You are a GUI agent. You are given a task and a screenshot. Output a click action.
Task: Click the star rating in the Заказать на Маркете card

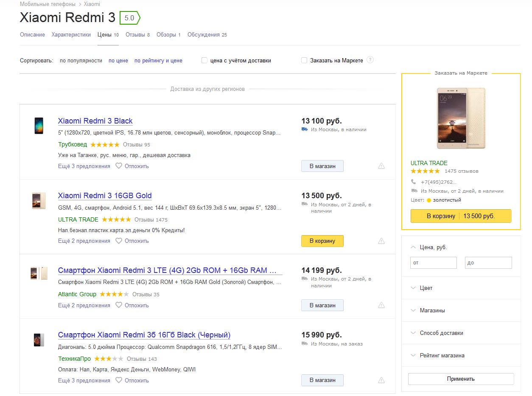pyautogui.click(x=425, y=171)
